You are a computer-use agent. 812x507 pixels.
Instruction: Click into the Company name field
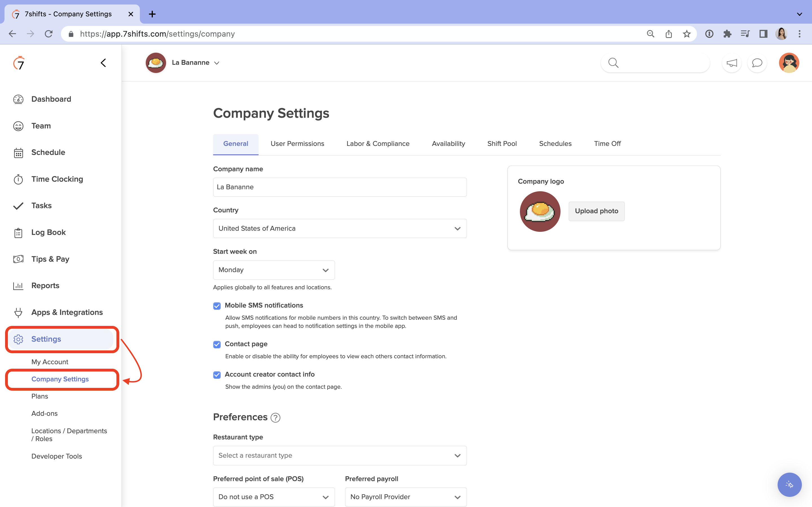coord(339,187)
